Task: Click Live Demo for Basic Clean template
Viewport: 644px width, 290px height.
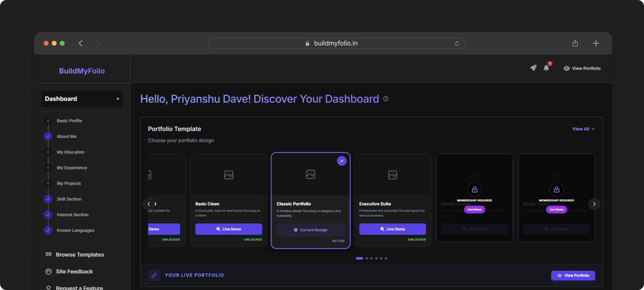Action: pyautogui.click(x=229, y=229)
